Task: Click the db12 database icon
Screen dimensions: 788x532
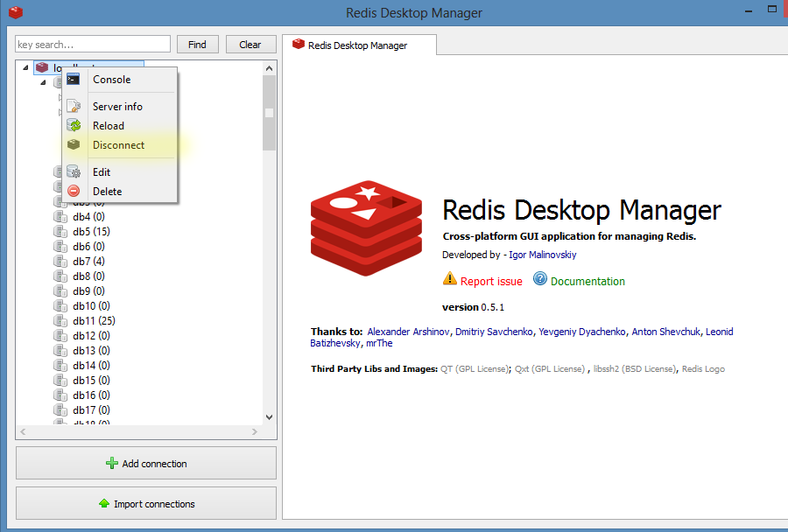Action: tap(60, 335)
